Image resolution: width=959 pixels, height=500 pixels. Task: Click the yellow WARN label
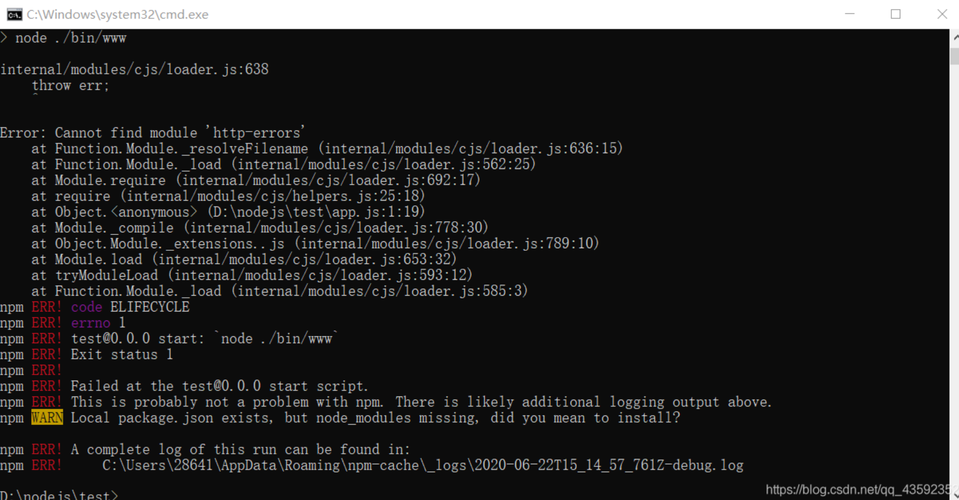click(47, 418)
